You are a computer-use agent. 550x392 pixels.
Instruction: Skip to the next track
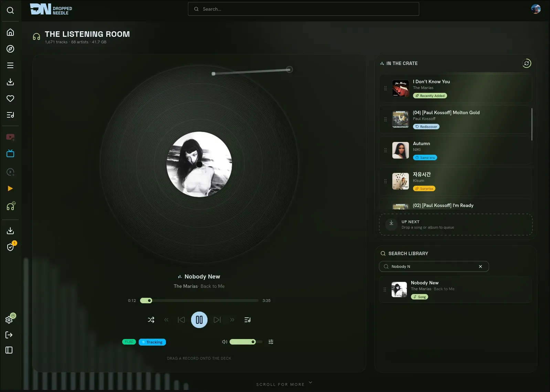[217, 320]
